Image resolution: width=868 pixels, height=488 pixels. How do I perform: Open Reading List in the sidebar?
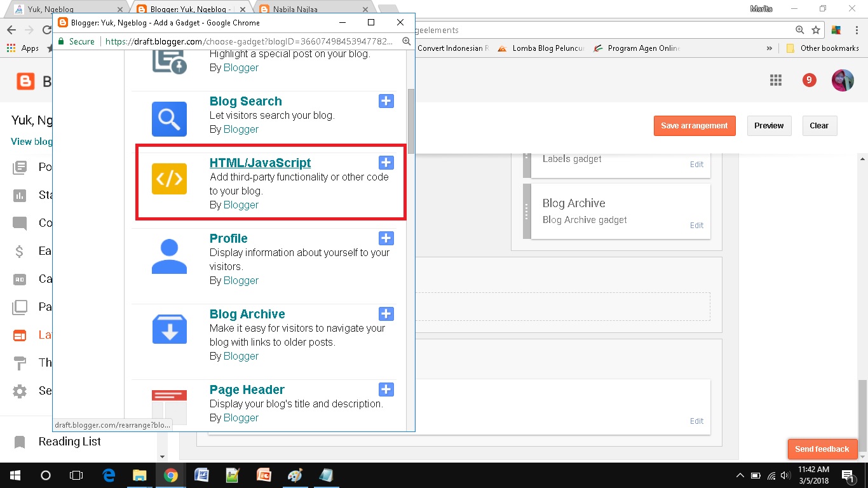[69, 442]
